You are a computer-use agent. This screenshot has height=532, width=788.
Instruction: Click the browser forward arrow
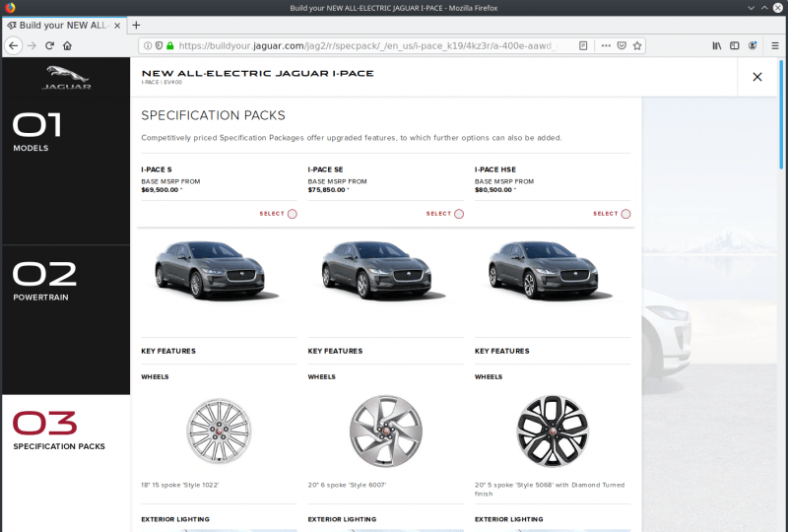32,45
